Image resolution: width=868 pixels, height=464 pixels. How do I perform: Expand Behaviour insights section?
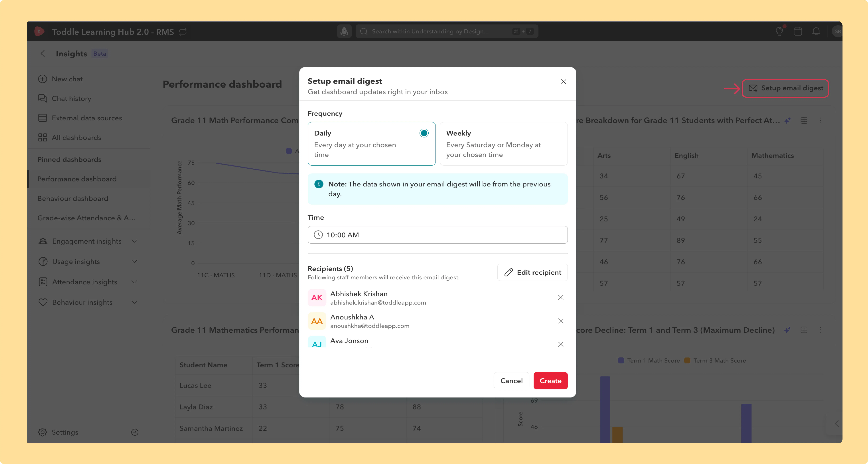click(89, 302)
